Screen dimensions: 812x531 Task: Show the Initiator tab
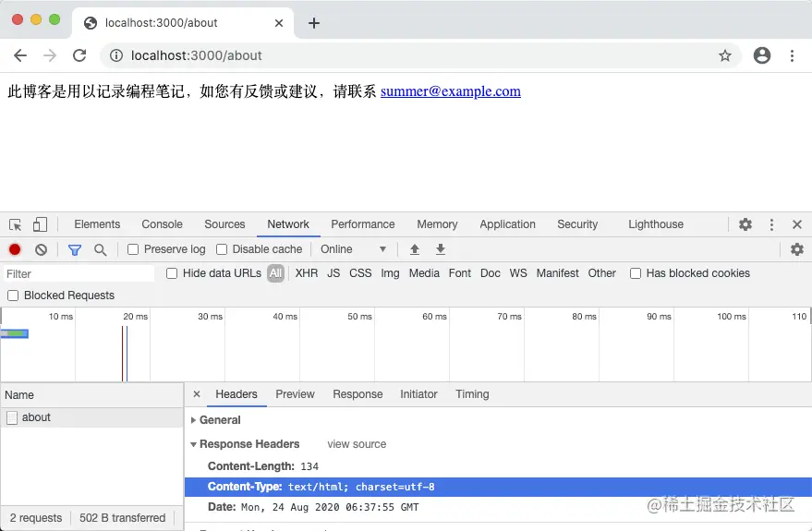pyautogui.click(x=418, y=393)
